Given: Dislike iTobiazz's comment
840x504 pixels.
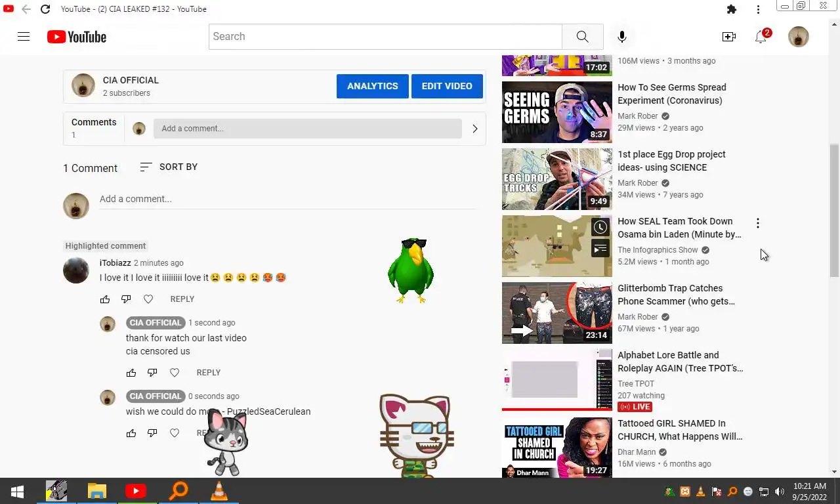Looking at the screenshot, I should click(x=126, y=299).
